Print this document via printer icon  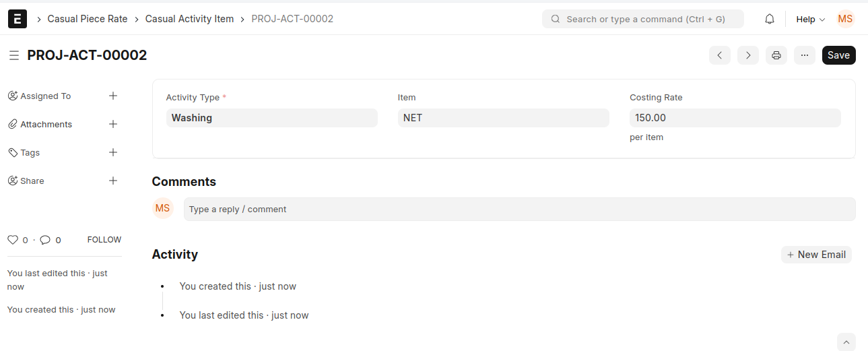[776, 55]
